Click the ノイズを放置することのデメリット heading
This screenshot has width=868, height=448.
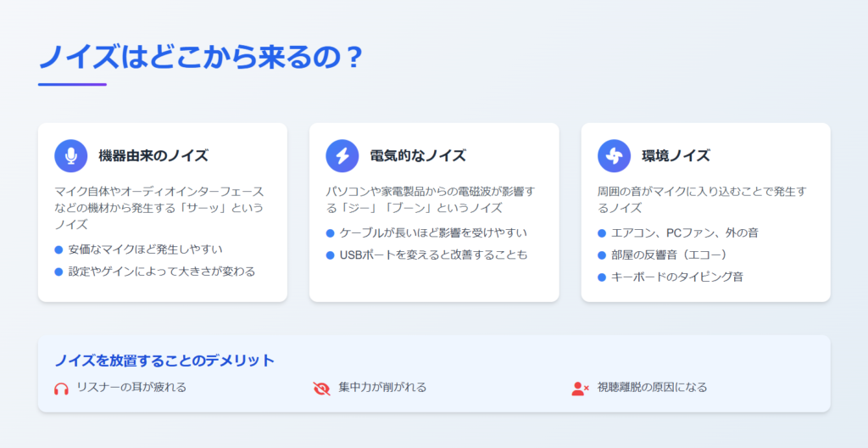point(164,361)
